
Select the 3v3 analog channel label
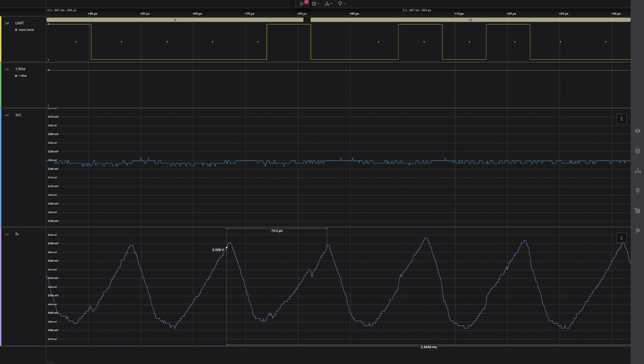click(x=18, y=115)
